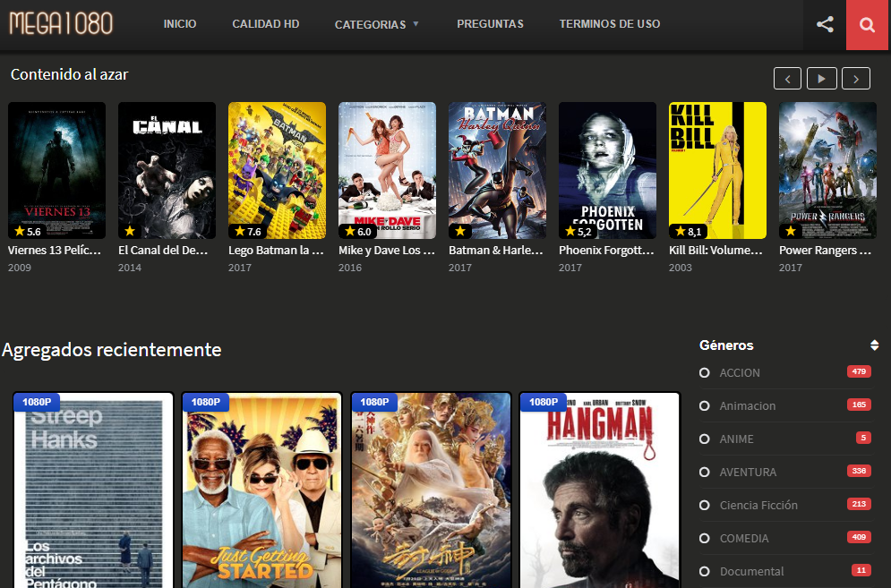Viewport: 891px width, 588px height.
Task: Open Lego Batman movie poster
Action: coord(278,170)
